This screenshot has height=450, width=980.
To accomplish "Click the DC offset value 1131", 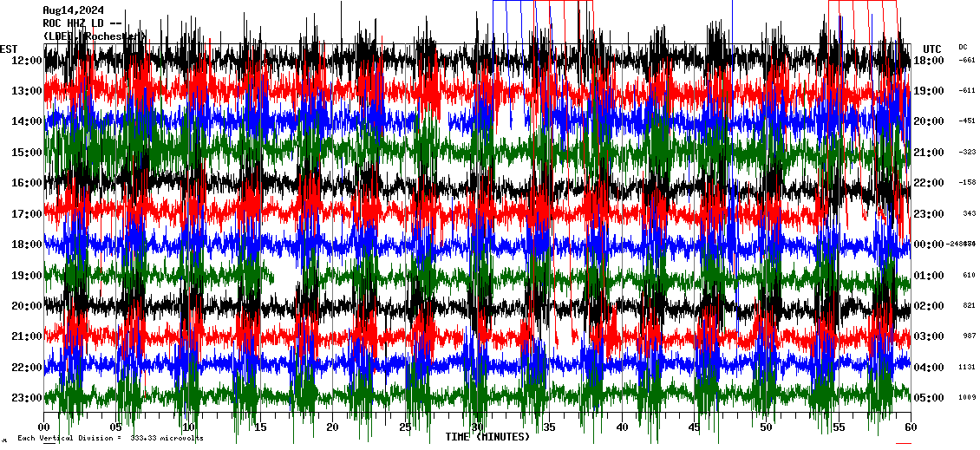I will pyautogui.click(x=967, y=367).
